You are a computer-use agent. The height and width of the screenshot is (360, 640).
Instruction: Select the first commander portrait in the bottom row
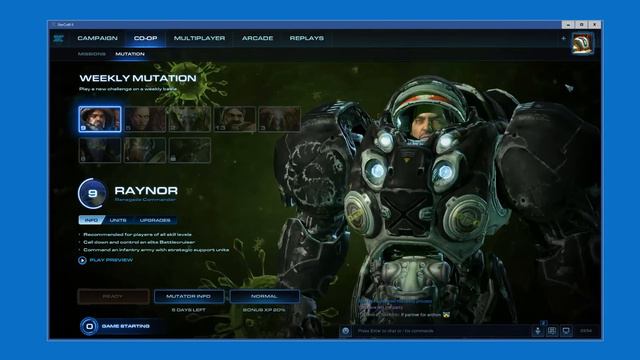[x=100, y=150]
